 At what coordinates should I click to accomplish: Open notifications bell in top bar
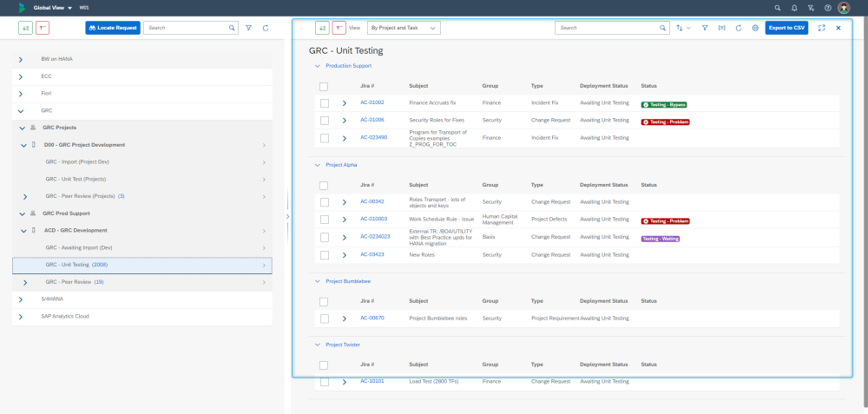pos(794,8)
